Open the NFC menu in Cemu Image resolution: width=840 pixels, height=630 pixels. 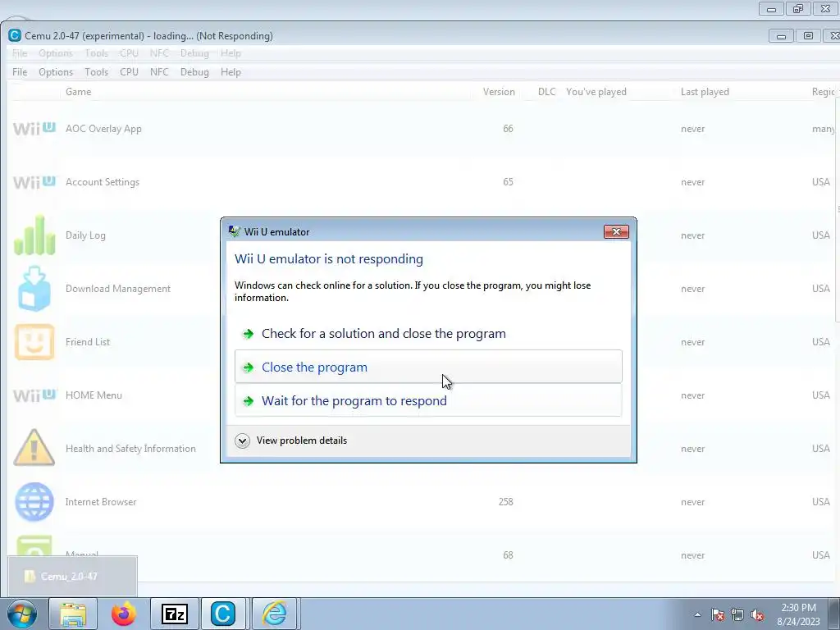[x=159, y=72]
